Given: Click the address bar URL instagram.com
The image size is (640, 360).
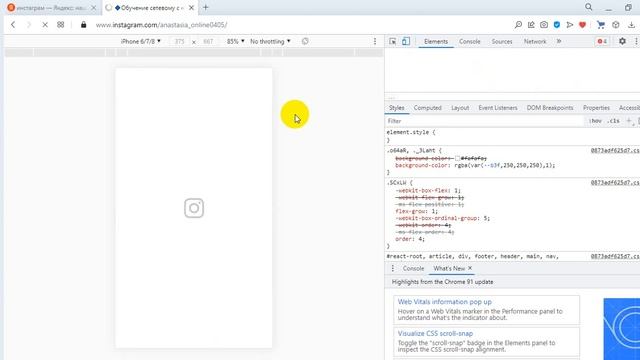Looking at the screenshot, I should tap(161, 25).
